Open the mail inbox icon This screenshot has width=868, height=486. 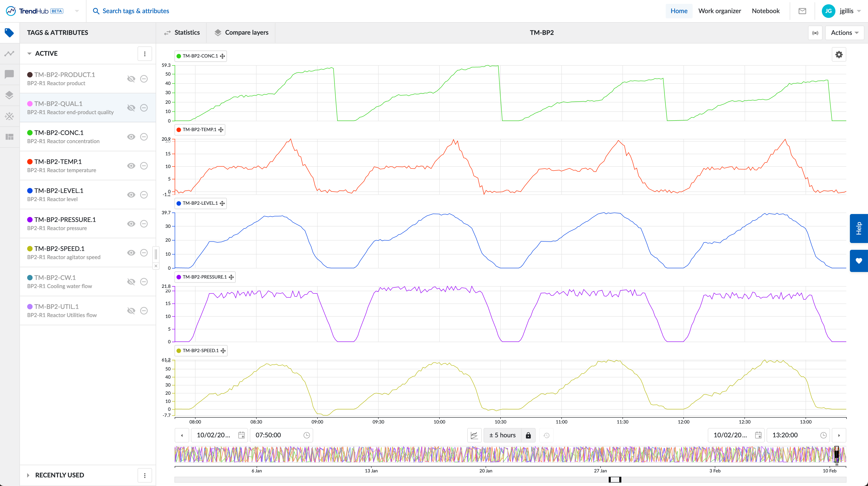[802, 11]
